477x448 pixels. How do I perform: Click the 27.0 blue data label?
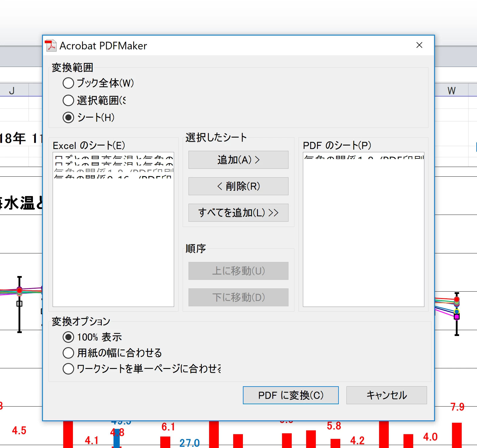189,443
